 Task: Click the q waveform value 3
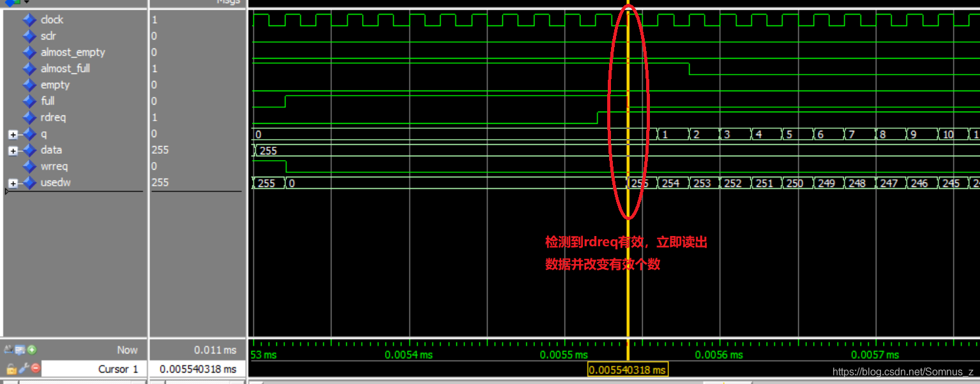727,135
